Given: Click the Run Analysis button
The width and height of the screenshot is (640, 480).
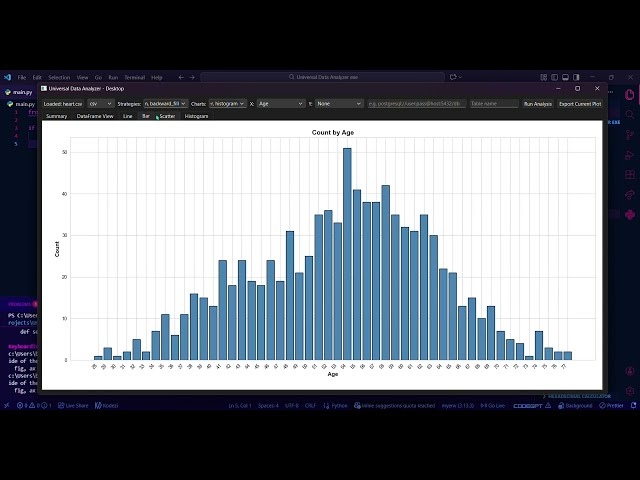Looking at the screenshot, I should 538,104.
